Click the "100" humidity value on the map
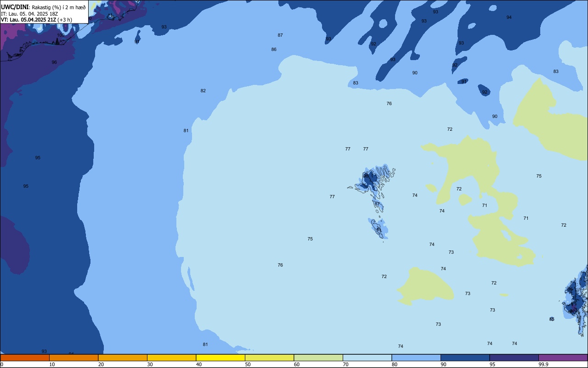 tap(61, 35)
